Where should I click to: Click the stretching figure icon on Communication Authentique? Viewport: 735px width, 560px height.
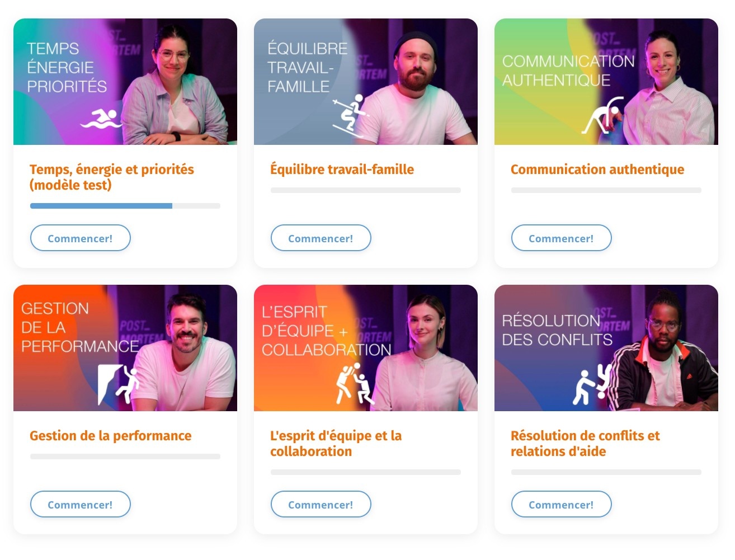[602, 116]
